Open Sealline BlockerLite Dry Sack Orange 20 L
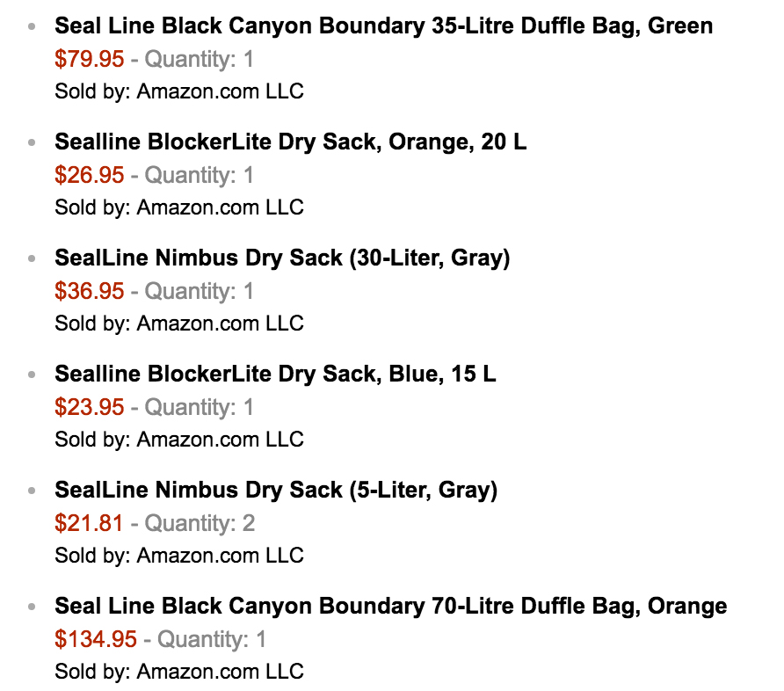This screenshot has height=691, width=784. click(291, 142)
